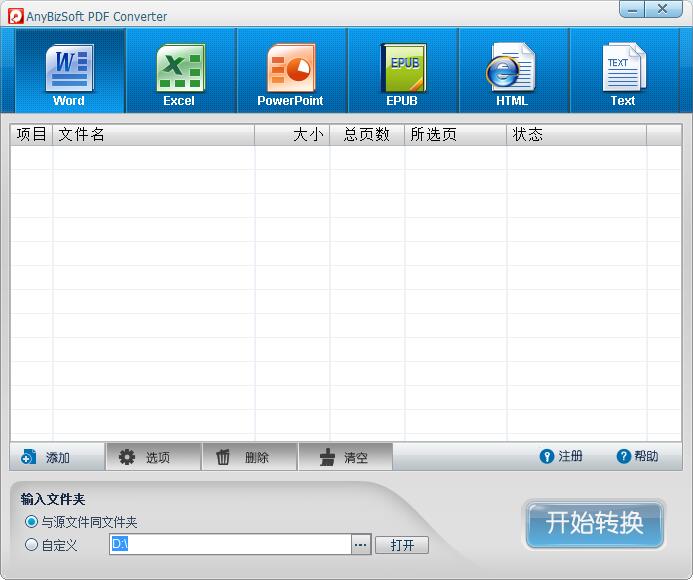Open the 帮助 (Help) link
The image size is (693, 580).
[638, 456]
